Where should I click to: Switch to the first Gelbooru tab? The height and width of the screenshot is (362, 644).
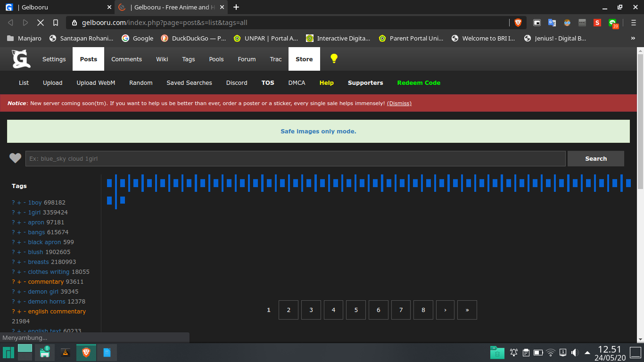[57, 7]
